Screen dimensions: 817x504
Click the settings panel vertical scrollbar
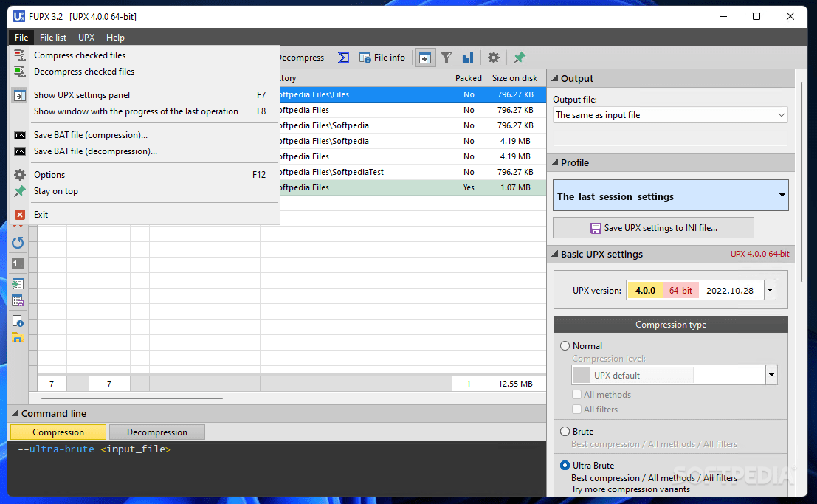coord(802,182)
